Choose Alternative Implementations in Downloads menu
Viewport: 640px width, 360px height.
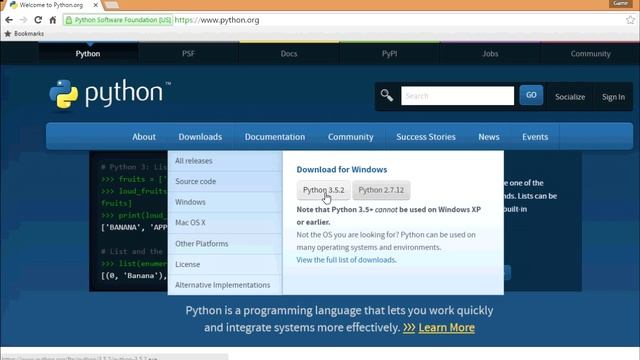click(x=225, y=285)
